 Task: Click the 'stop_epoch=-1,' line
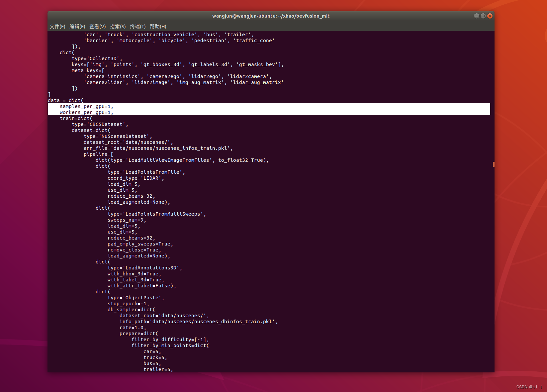[x=128, y=304]
